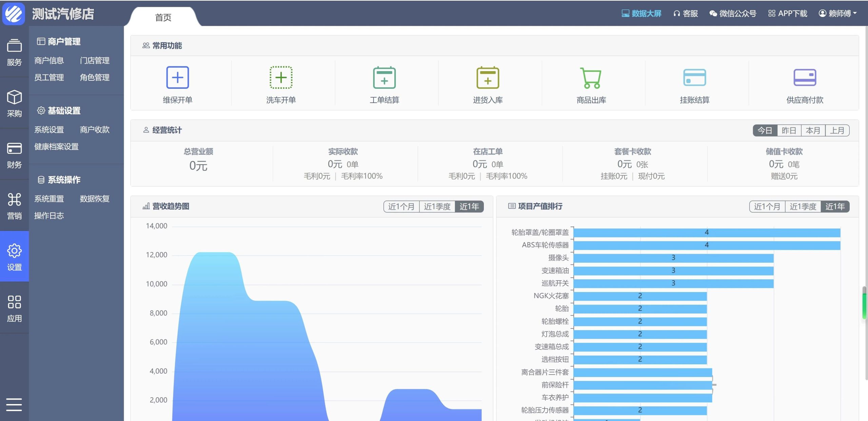Image resolution: width=868 pixels, height=421 pixels.
Task: Open 健康档案设置 settings page
Action: [56, 147]
